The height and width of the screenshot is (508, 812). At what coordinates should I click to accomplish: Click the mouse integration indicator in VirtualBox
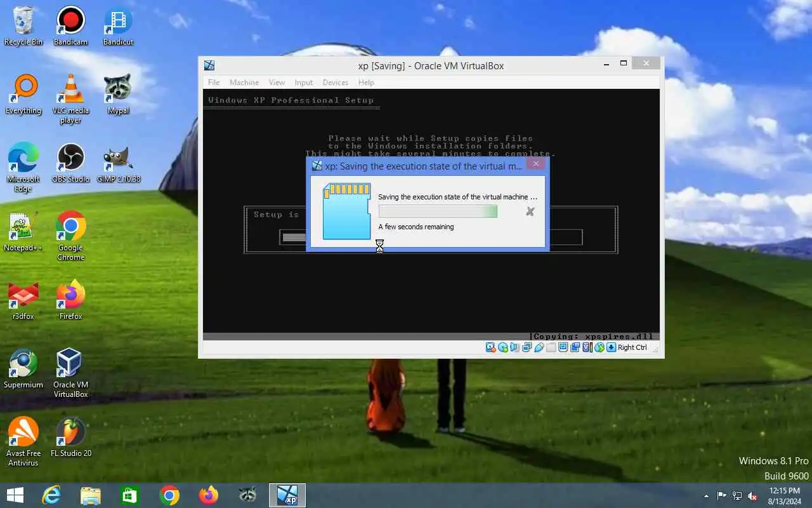599,347
